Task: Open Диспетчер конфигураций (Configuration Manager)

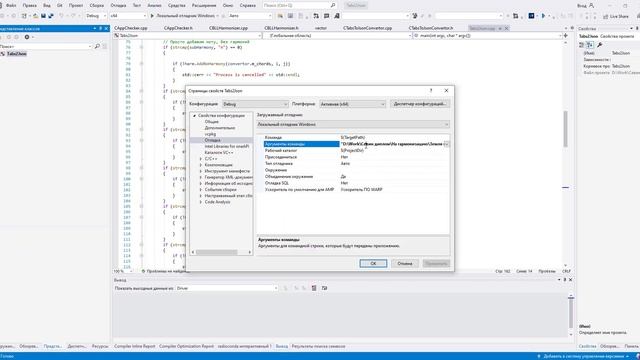Action: pos(420,104)
